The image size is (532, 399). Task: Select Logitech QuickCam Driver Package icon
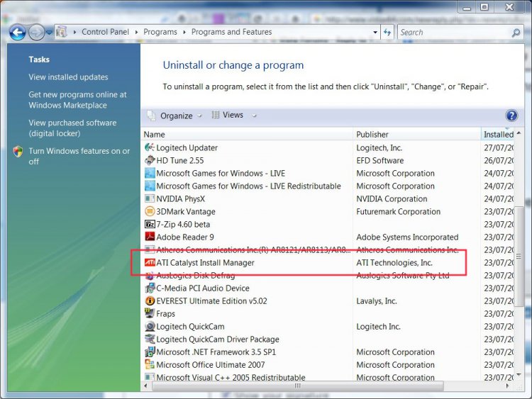coord(150,339)
